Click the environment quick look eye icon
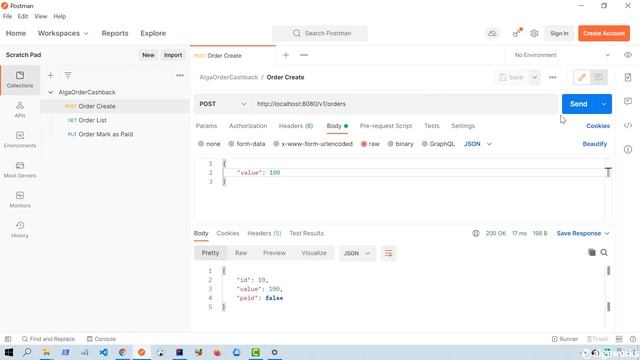This screenshot has height=360, width=640. point(628,55)
